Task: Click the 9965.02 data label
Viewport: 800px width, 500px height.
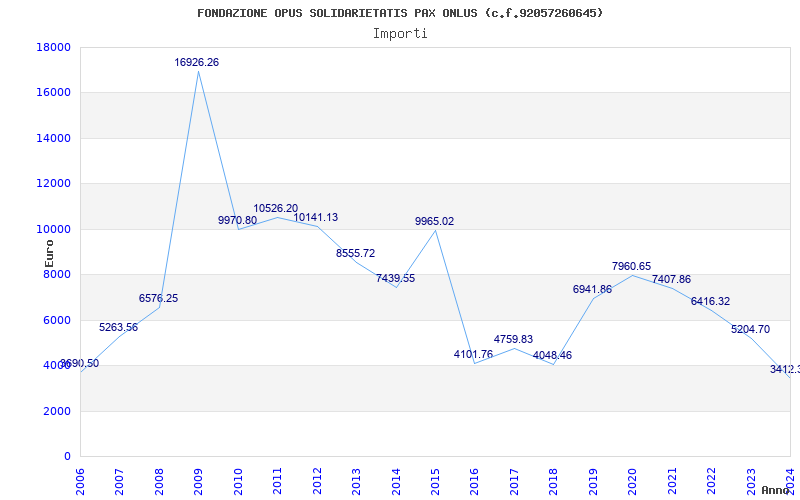Action: pyautogui.click(x=434, y=221)
